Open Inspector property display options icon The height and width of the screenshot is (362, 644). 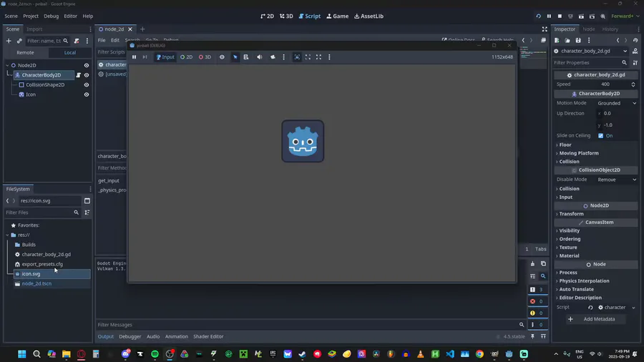(635, 63)
